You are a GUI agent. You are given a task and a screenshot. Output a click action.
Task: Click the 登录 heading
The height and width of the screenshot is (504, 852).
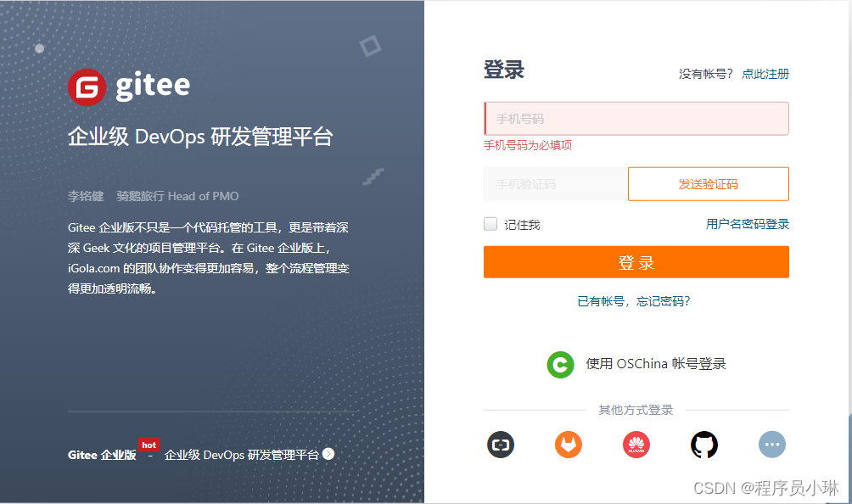(504, 70)
